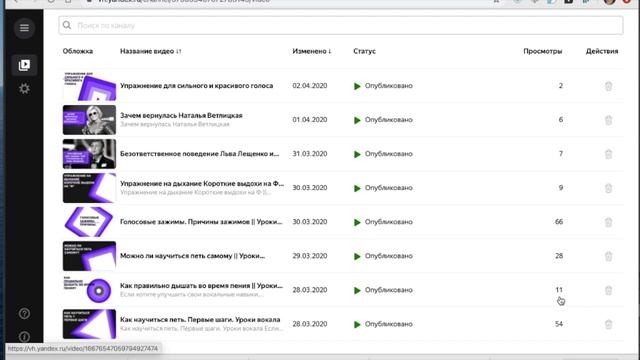The width and height of the screenshot is (640, 360).
Task: Delete video 'Как правильно дышать во время пения'
Action: click(x=608, y=290)
